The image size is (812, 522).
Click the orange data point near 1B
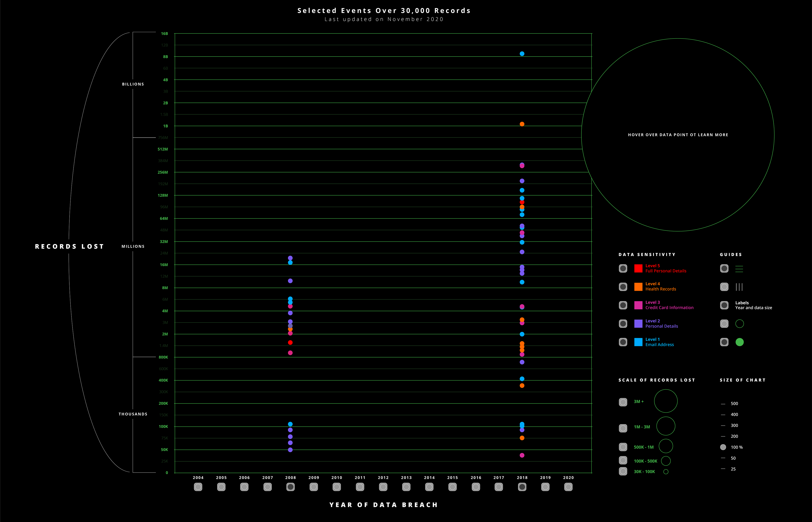coord(522,124)
